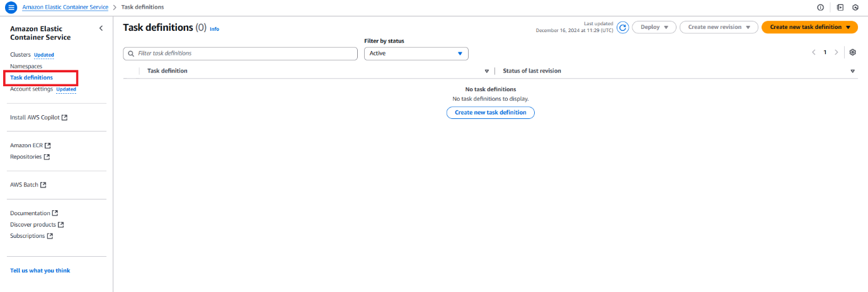The width and height of the screenshot is (868, 292).
Task: Open Clusters in the sidebar
Action: (x=20, y=55)
